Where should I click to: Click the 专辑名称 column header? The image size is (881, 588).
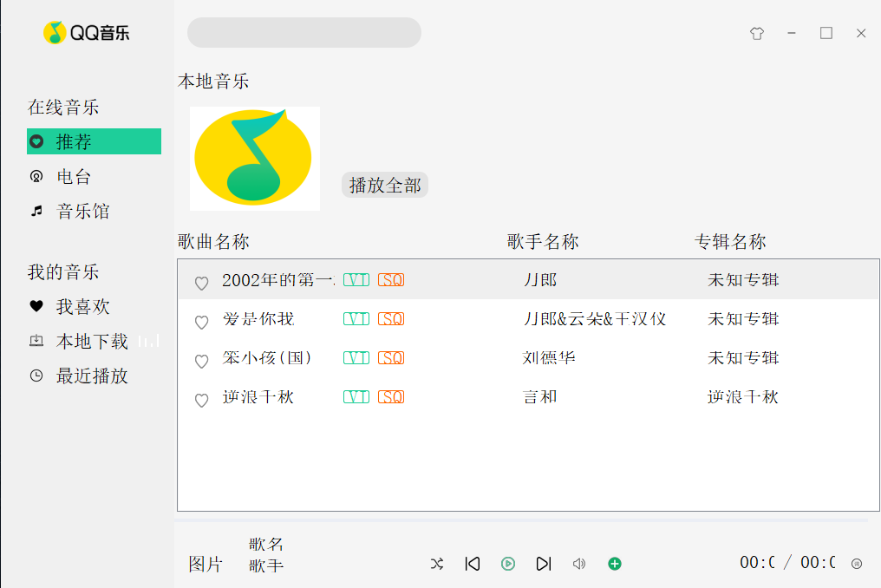coord(730,242)
